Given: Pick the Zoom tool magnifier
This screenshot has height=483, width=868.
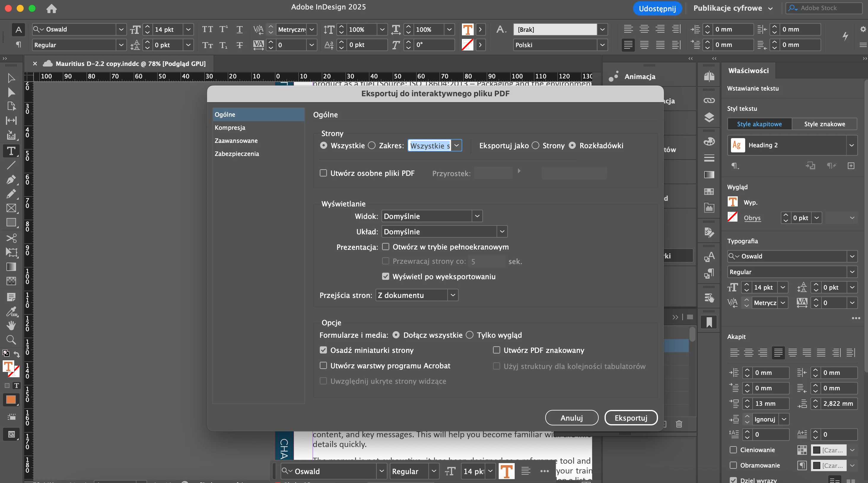Looking at the screenshot, I should point(11,340).
